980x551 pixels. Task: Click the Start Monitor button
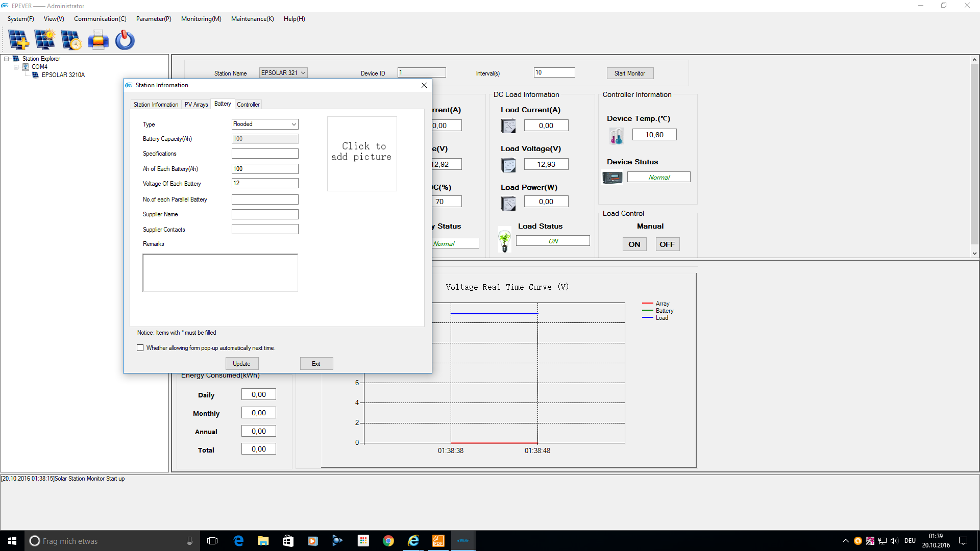tap(629, 73)
